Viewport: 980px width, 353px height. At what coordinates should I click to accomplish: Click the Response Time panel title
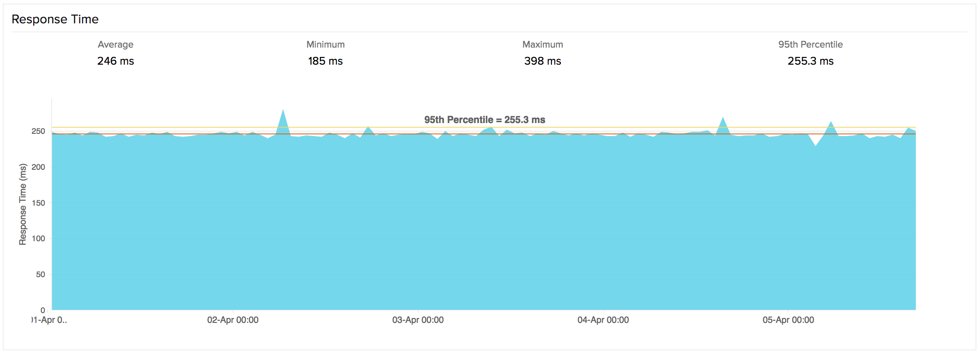[x=55, y=19]
